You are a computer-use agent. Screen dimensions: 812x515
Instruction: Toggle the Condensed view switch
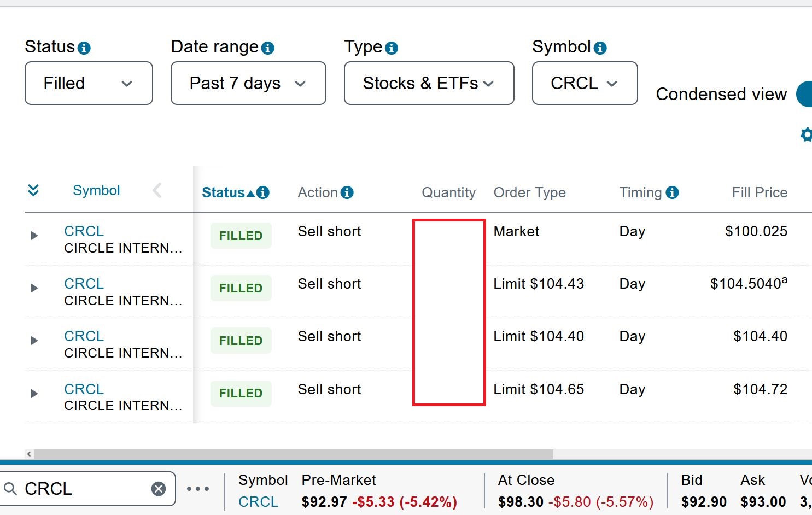[804, 94]
